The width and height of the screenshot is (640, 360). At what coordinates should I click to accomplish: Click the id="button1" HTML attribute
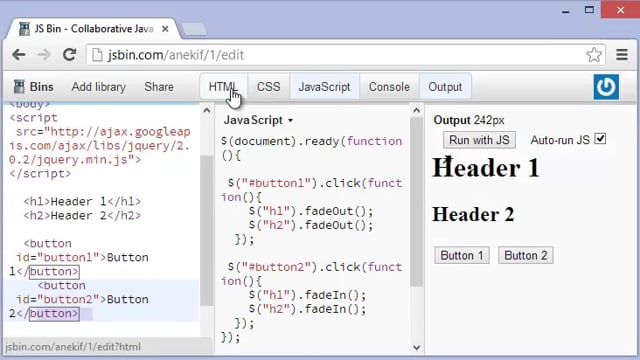coord(58,258)
